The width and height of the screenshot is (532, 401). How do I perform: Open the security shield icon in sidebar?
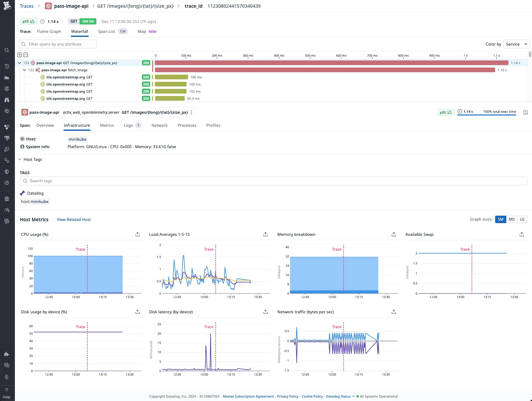coord(7,172)
